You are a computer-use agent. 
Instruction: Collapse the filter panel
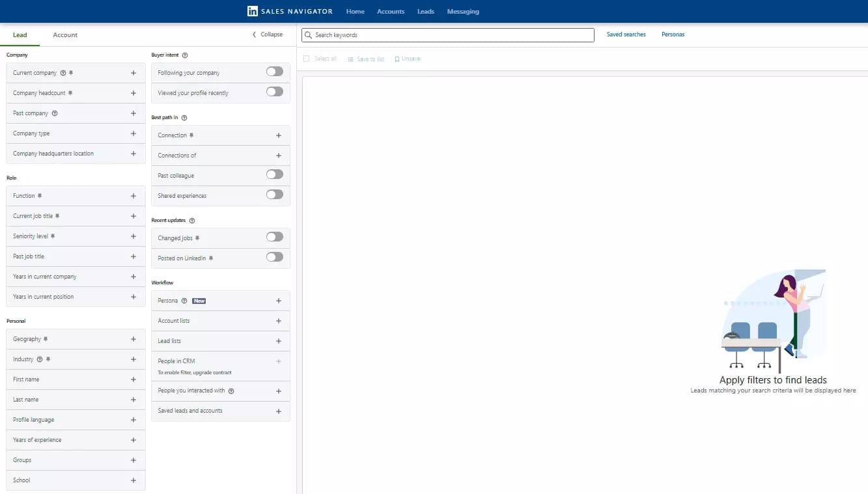click(x=267, y=34)
